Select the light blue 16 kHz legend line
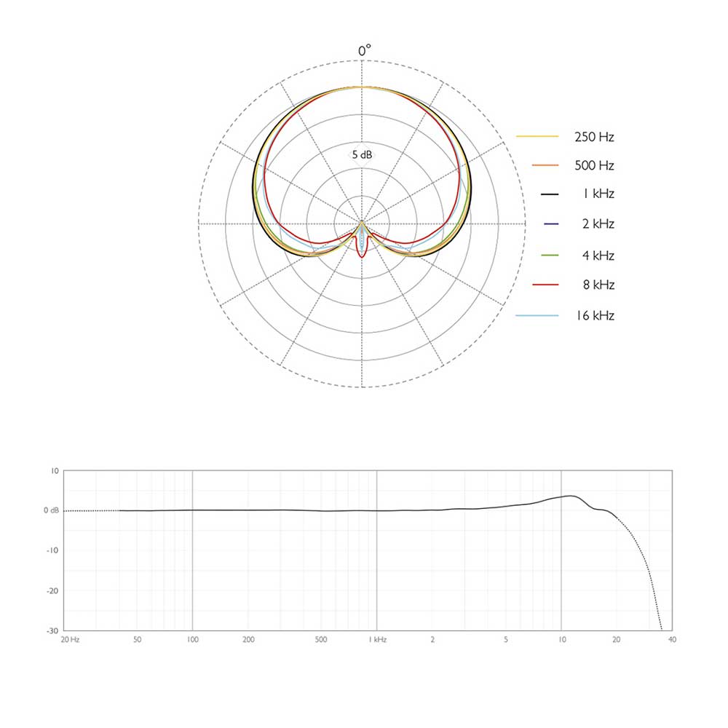The image size is (728, 728). pos(537,315)
